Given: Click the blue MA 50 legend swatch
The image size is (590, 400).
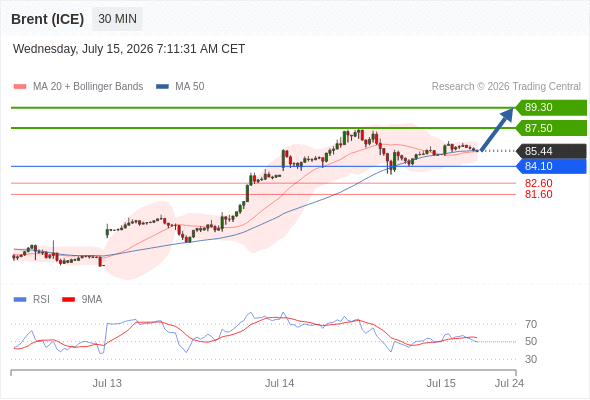Looking at the screenshot, I should [162, 87].
